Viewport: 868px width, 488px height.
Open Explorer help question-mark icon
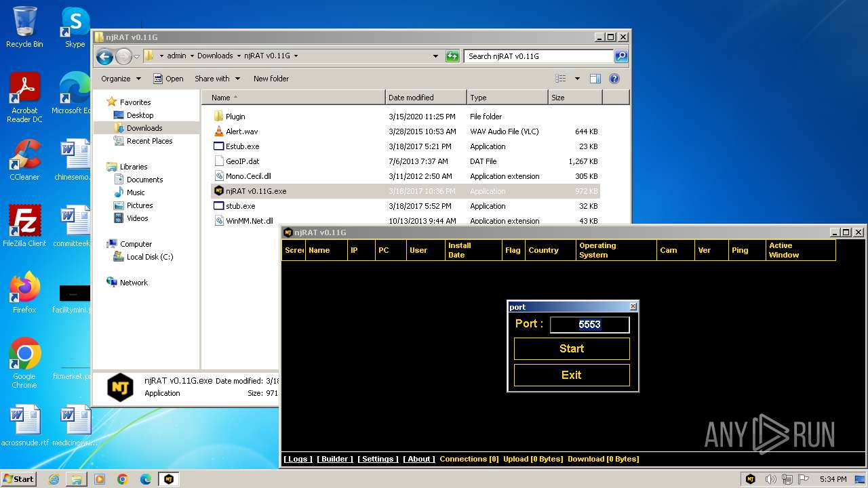click(614, 79)
